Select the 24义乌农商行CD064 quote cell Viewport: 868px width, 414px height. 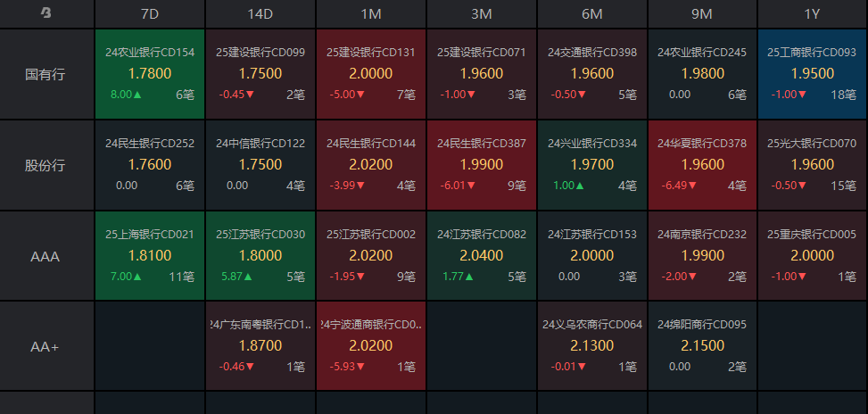(592, 346)
